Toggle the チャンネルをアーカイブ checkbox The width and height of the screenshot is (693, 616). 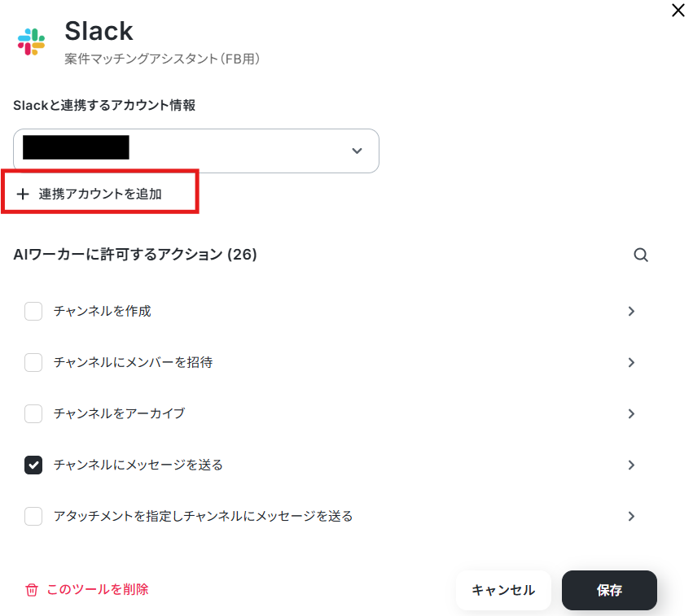point(33,413)
